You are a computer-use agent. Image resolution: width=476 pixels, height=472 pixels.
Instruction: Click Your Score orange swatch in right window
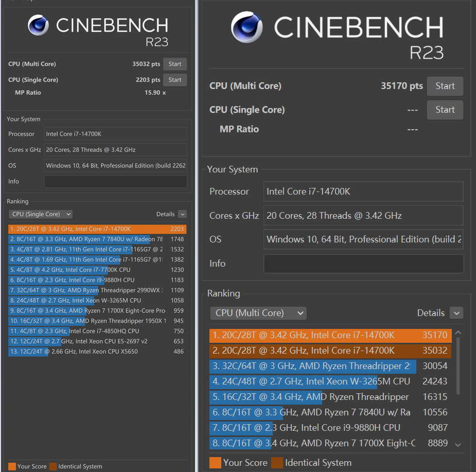[215, 463]
